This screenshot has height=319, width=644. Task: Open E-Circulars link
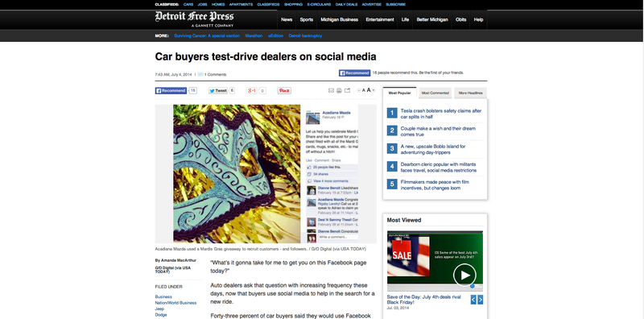pos(319,5)
